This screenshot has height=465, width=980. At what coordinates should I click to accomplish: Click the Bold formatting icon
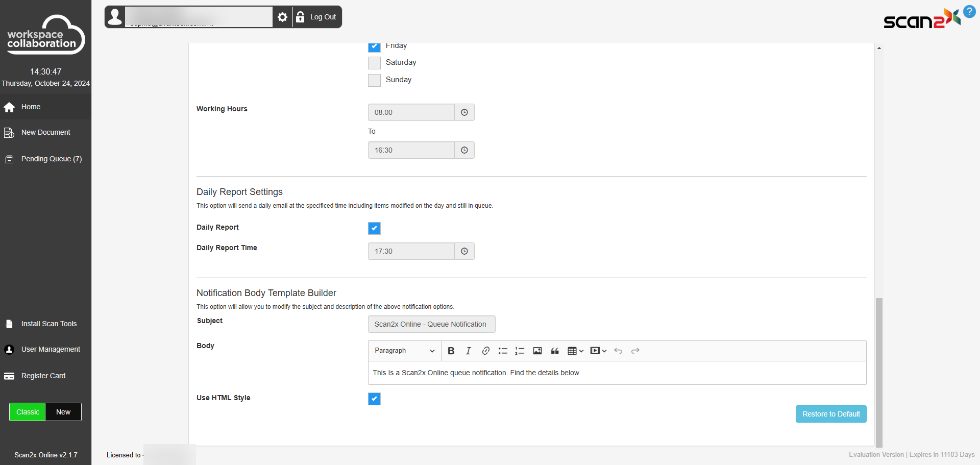(x=451, y=351)
